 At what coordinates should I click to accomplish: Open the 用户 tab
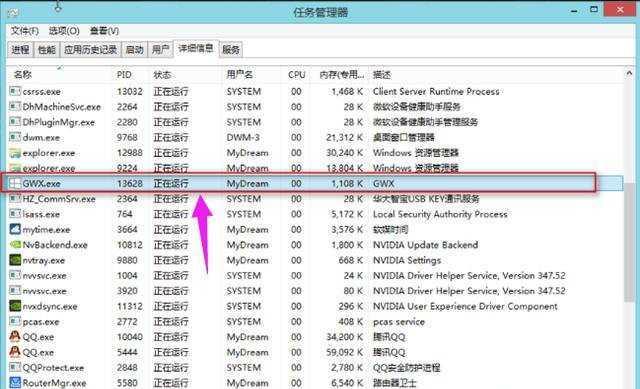point(160,50)
